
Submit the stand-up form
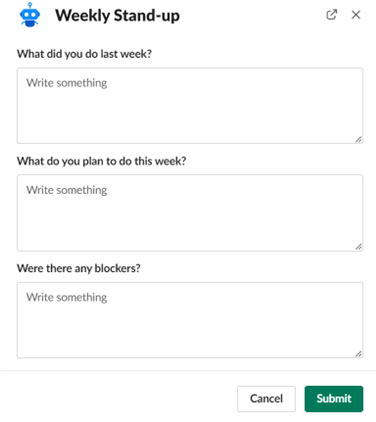pyautogui.click(x=334, y=399)
